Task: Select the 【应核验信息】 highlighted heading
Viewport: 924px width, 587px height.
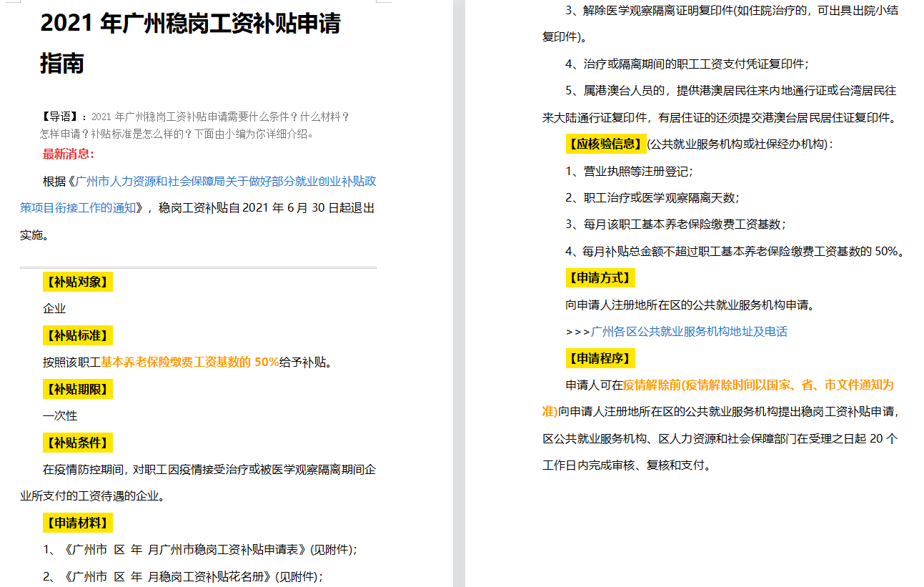Action: 606,144
